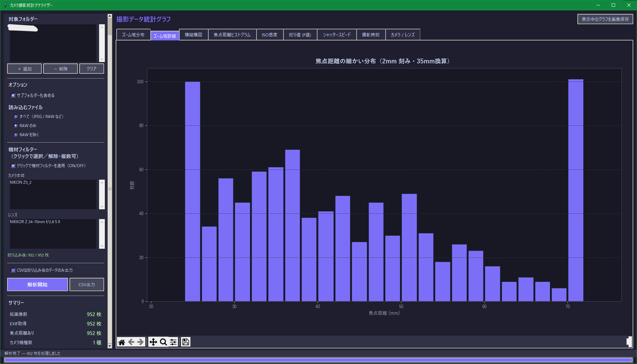The width and height of the screenshot is (637, 364).
Task: Click the 100-count bar at 24mm
Action: coord(193,192)
